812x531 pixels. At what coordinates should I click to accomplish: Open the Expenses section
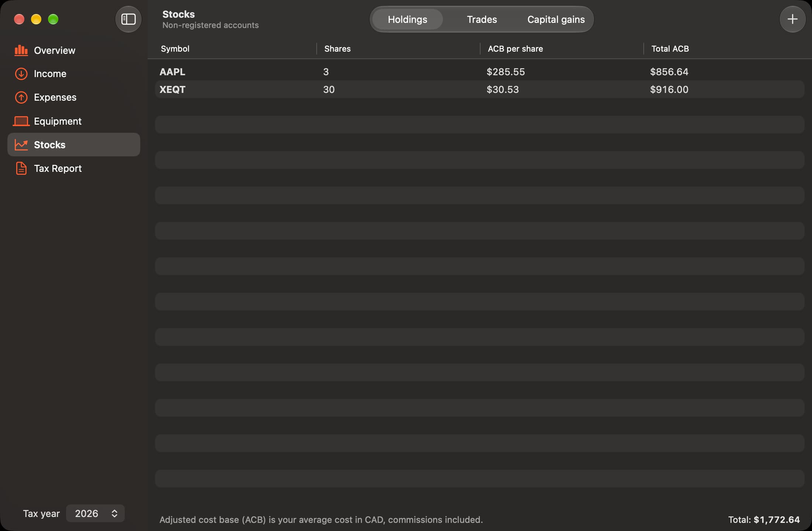74,97
